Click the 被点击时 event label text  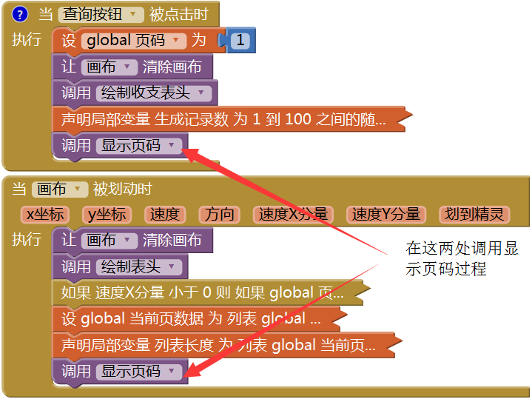[179, 15]
